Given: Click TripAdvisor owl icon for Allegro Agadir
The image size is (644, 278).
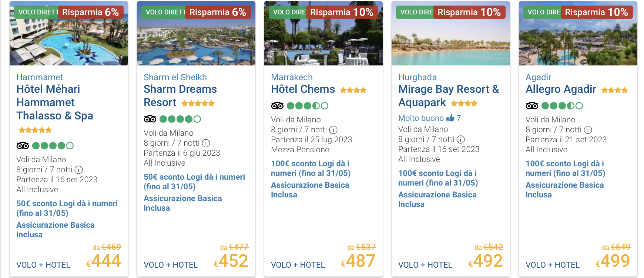Looking at the screenshot, I should tap(532, 106).
